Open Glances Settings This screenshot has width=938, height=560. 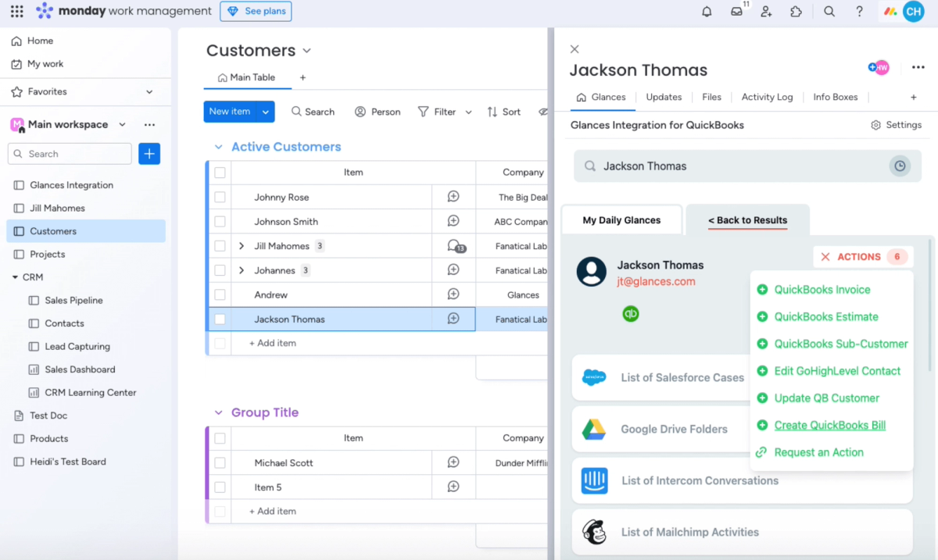point(896,125)
